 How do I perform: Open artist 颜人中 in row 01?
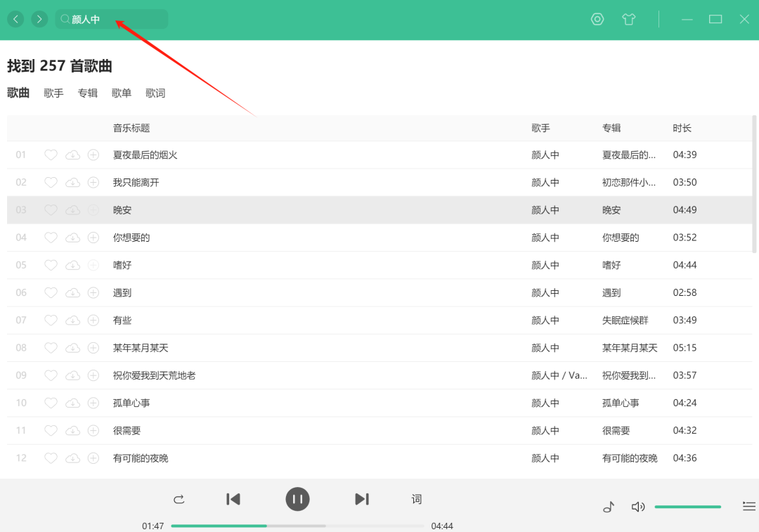545,155
